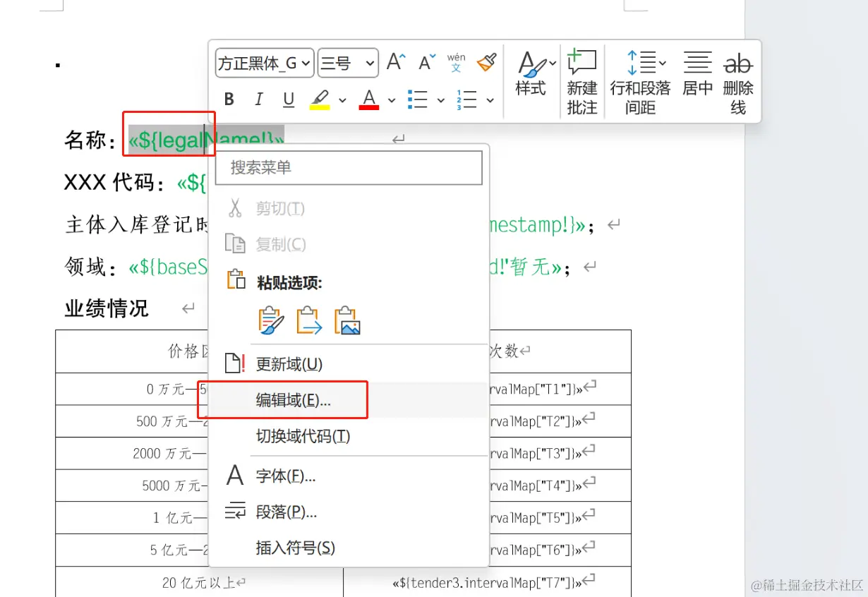This screenshot has height=597, width=868.
Task: Apply red font color
Action: [x=369, y=100]
